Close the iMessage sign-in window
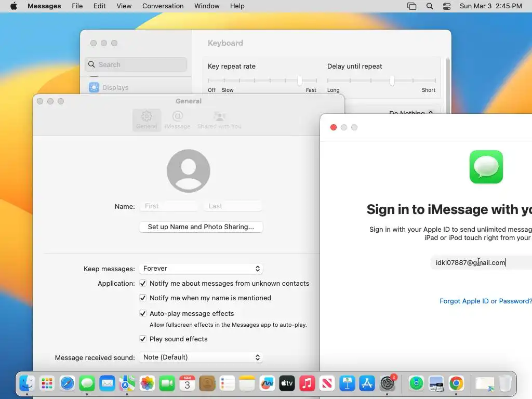Image resolution: width=532 pixels, height=399 pixels. pyautogui.click(x=334, y=127)
